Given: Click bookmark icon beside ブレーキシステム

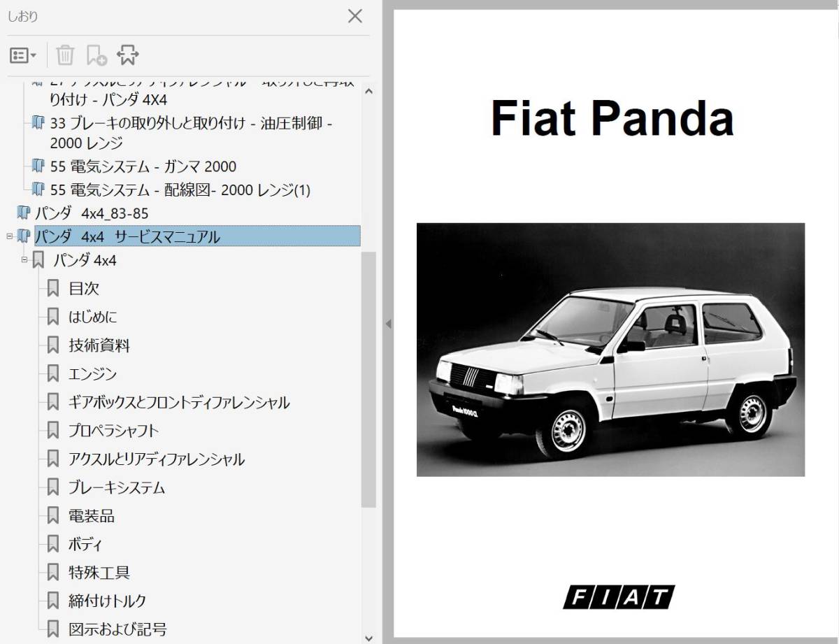Looking at the screenshot, I should point(53,487).
